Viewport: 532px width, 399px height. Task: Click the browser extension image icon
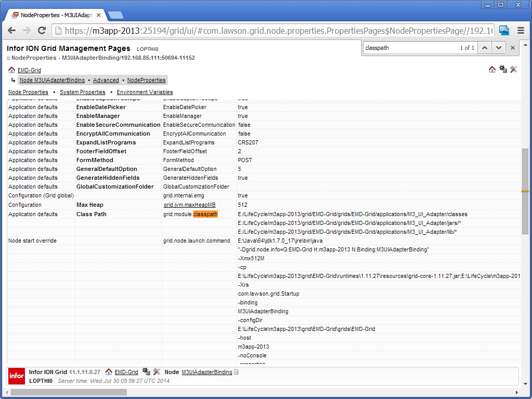pos(504,31)
